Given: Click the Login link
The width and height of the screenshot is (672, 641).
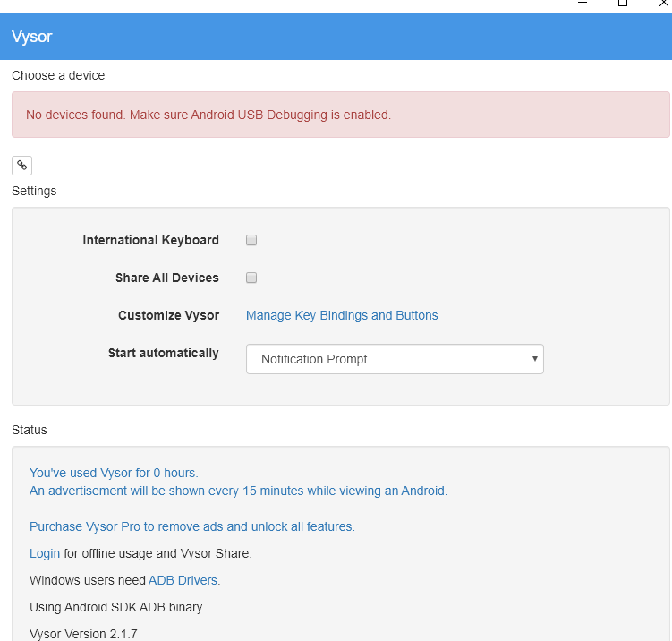Looking at the screenshot, I should 45,553.
